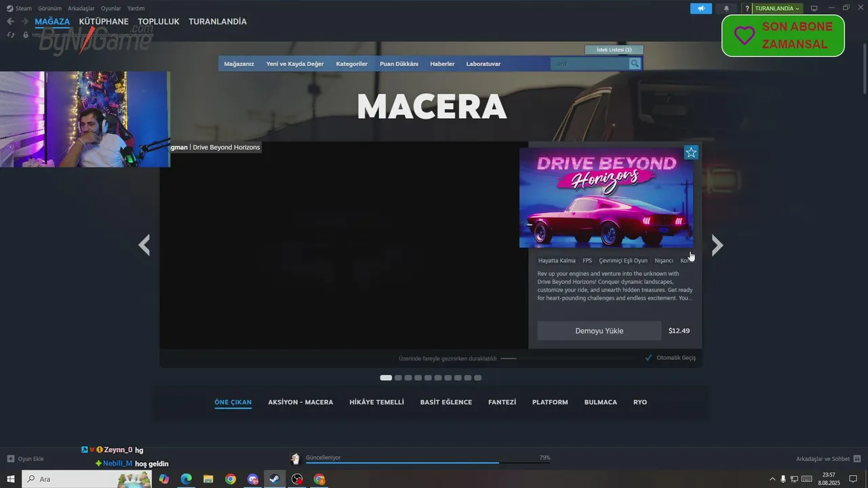Open File Explorer from the taskbar
Viewport: 868px width, 488px height.
coord(208,479)
